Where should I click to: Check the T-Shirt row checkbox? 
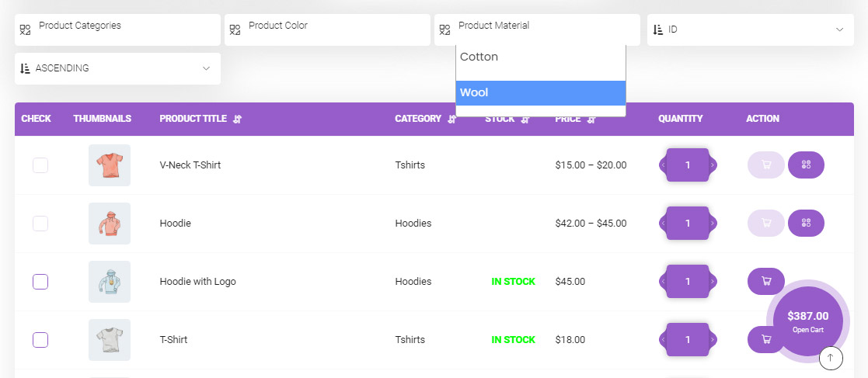(x=40, y=340)
